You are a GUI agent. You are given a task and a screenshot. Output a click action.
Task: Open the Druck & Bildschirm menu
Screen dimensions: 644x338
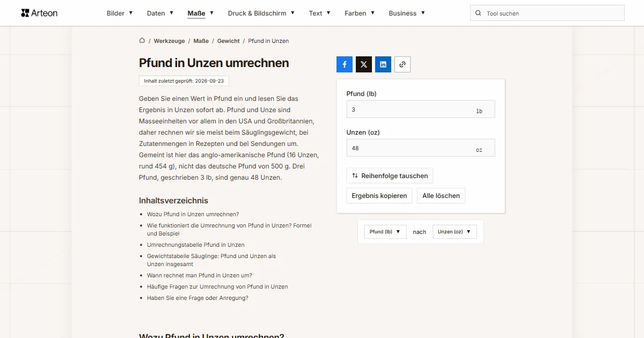(261, 13)
